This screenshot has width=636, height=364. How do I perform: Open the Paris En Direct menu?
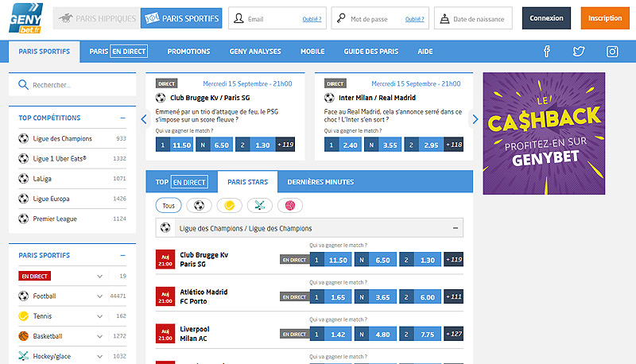tap(118, 52)
